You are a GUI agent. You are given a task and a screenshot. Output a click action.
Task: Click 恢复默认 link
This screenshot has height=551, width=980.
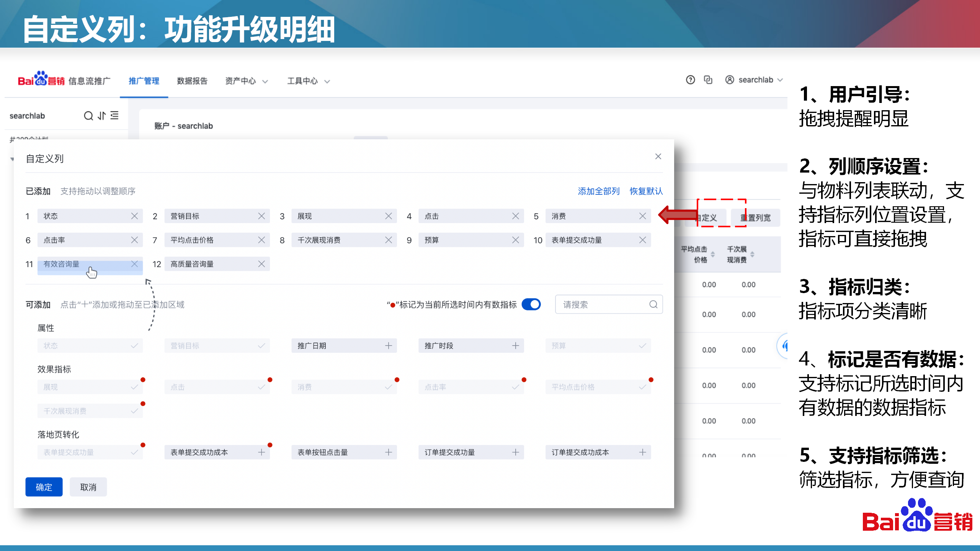click(x=646, y=191)
